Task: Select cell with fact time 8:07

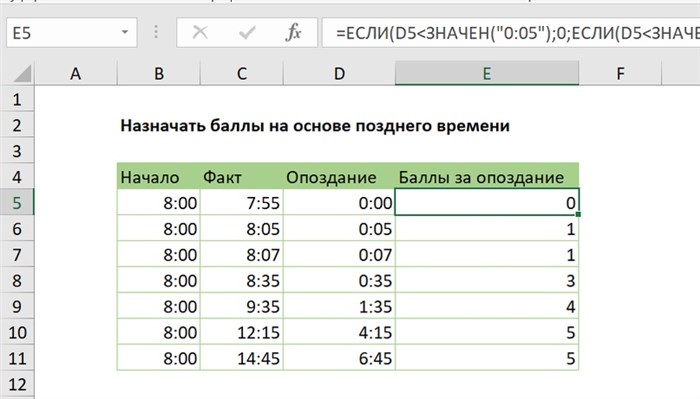Action: 242,254
